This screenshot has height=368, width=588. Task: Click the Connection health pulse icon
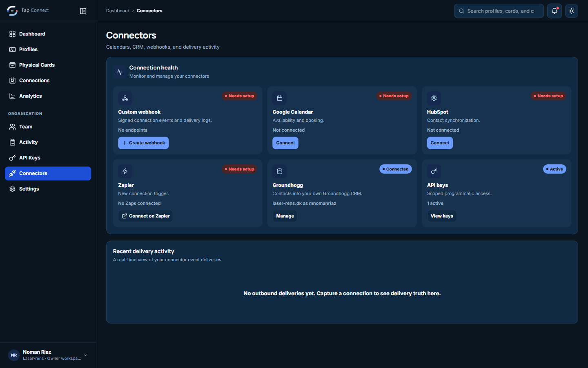[x=120, y=72]
